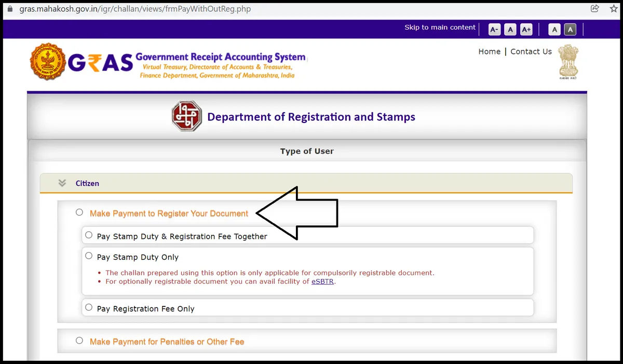Go to the Home page link
Screen dimensions: 623x364
point(489,51)
